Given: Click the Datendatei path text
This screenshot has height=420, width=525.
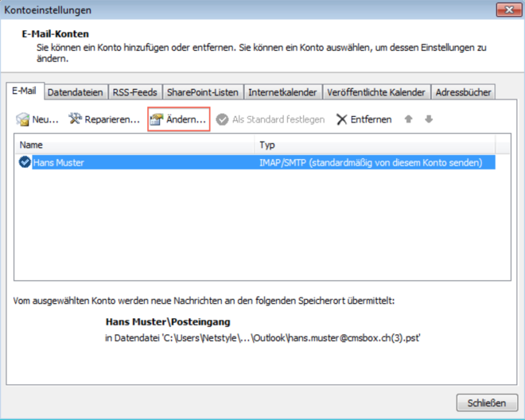Looking at the screenshot, I should coord(262,338).
